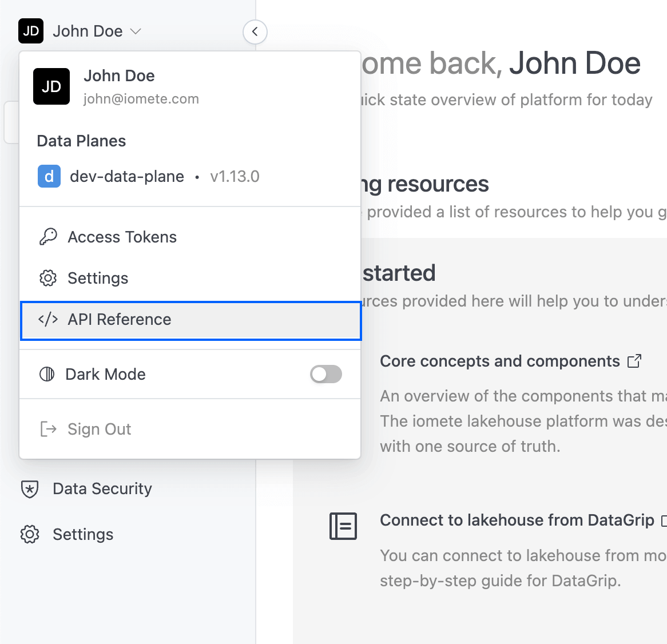This screenshot has height=644, width=667.
Task: Click the Data Planes section heading
Action: [81, 141]
